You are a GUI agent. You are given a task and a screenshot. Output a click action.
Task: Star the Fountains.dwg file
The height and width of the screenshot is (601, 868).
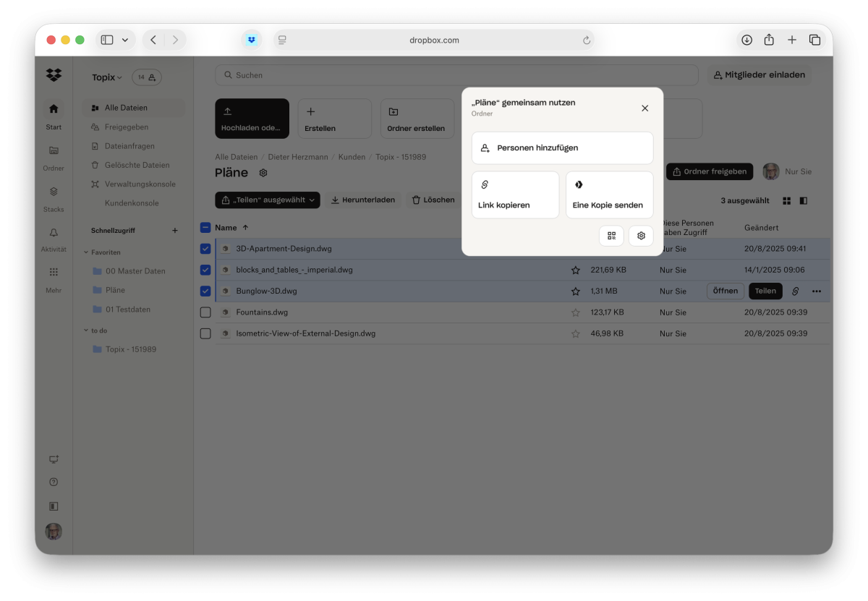point(576,312)
